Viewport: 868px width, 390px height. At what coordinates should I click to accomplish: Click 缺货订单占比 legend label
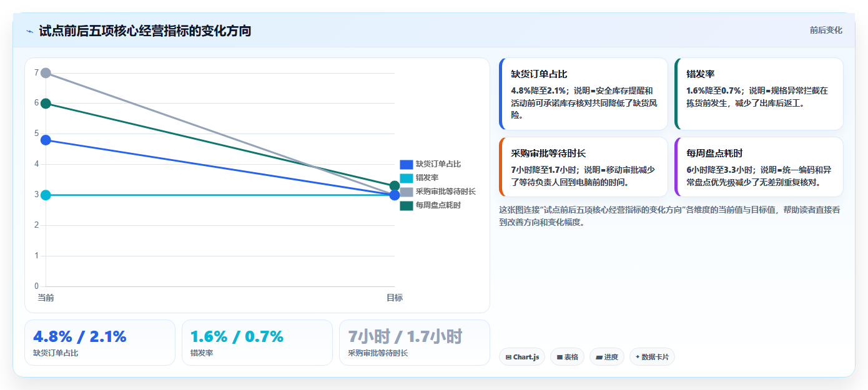(438, 164)
